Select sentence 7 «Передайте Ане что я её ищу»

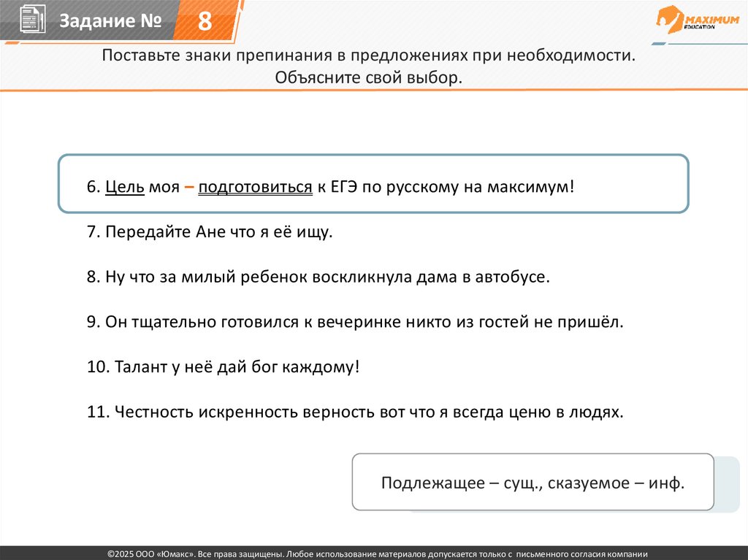click(209, 233)
